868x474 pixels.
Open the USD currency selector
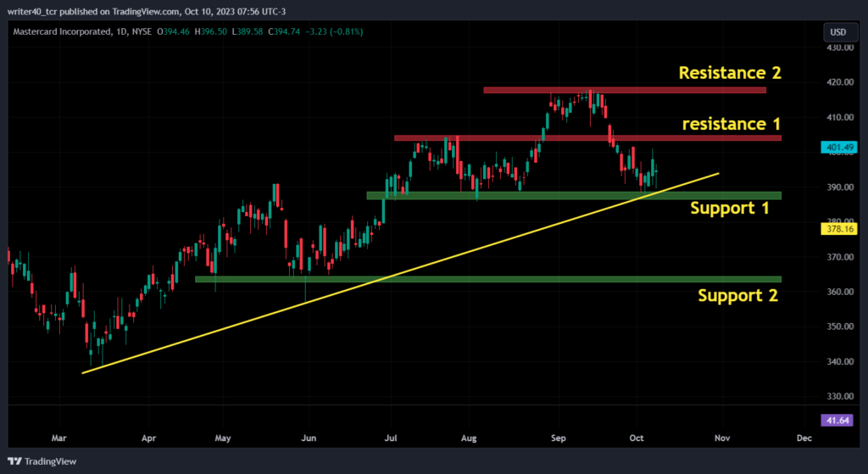point(837,32)
